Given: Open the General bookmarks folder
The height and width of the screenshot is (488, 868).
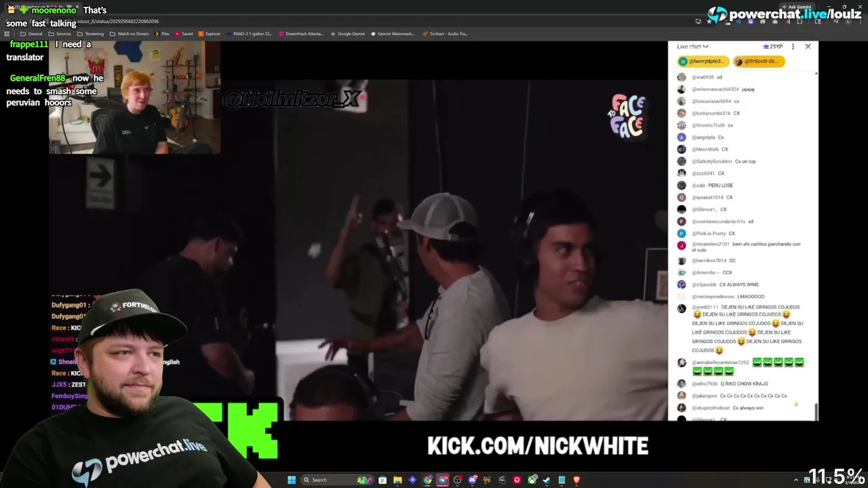Looking at the screenshot, I should point(31,33).
